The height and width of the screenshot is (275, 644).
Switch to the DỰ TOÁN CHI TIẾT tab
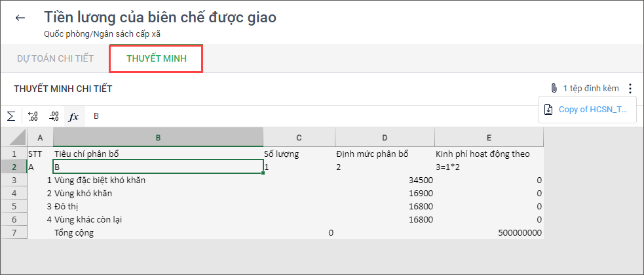(x=55, y=58)
